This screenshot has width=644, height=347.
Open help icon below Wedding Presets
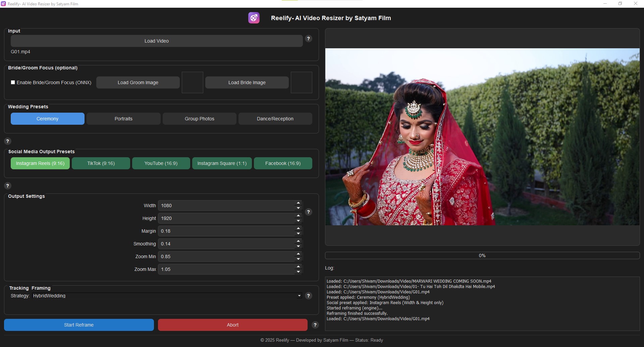tap(7, 141)
